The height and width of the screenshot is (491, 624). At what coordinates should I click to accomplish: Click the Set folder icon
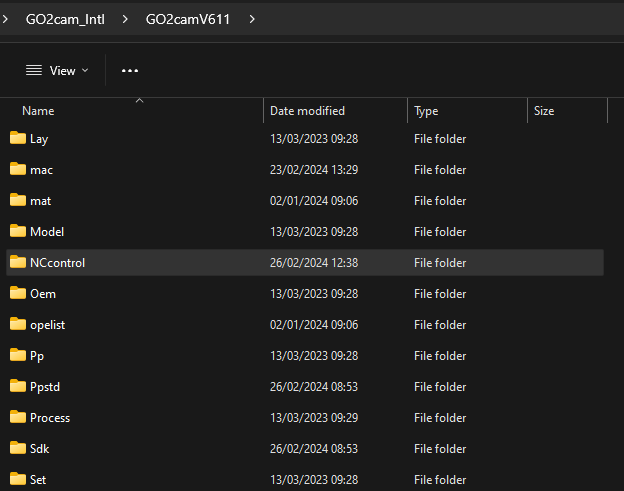18,479
